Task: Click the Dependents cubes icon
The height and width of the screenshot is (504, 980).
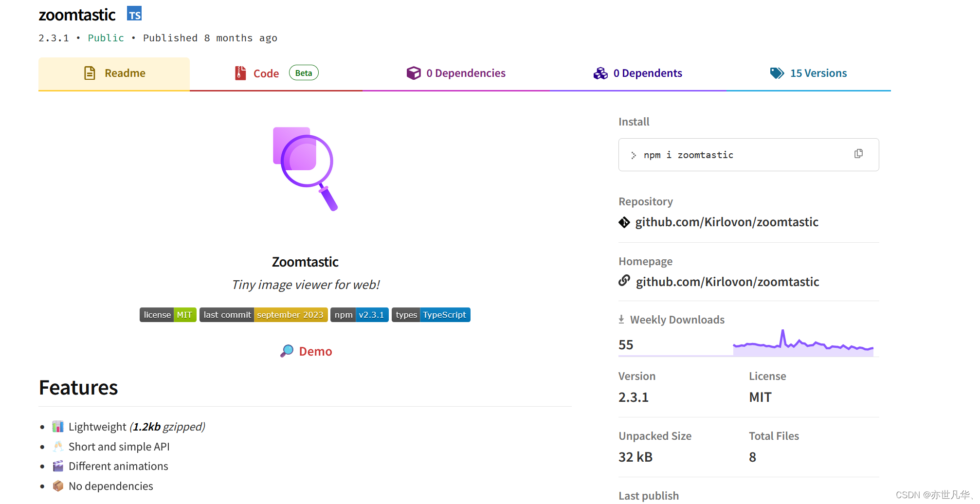Action: [x=600, y=73]
